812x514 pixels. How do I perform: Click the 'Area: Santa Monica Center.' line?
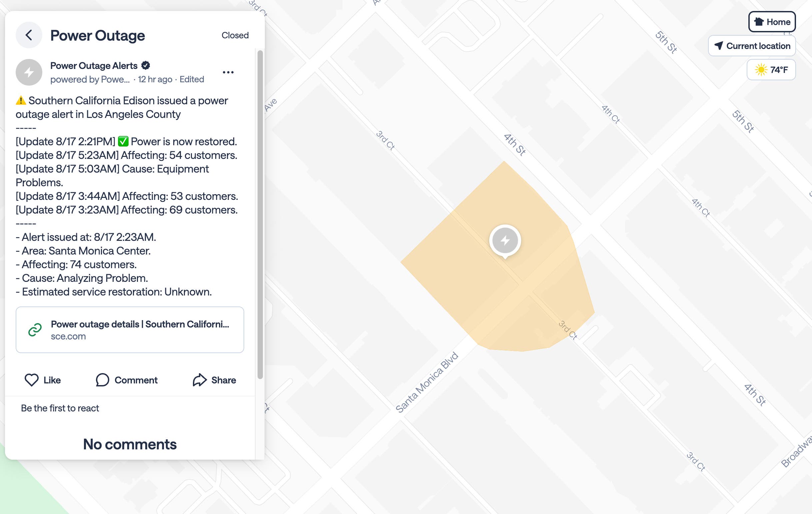click(x=83, y=251)
